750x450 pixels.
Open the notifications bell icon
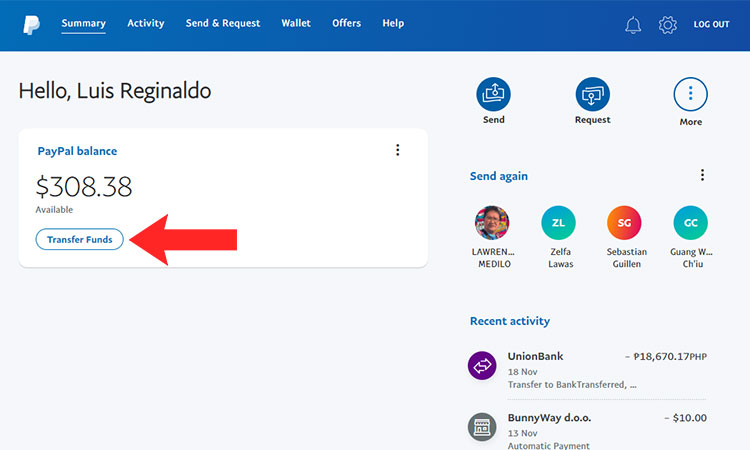pyautogui.click(x=633, y=24)
